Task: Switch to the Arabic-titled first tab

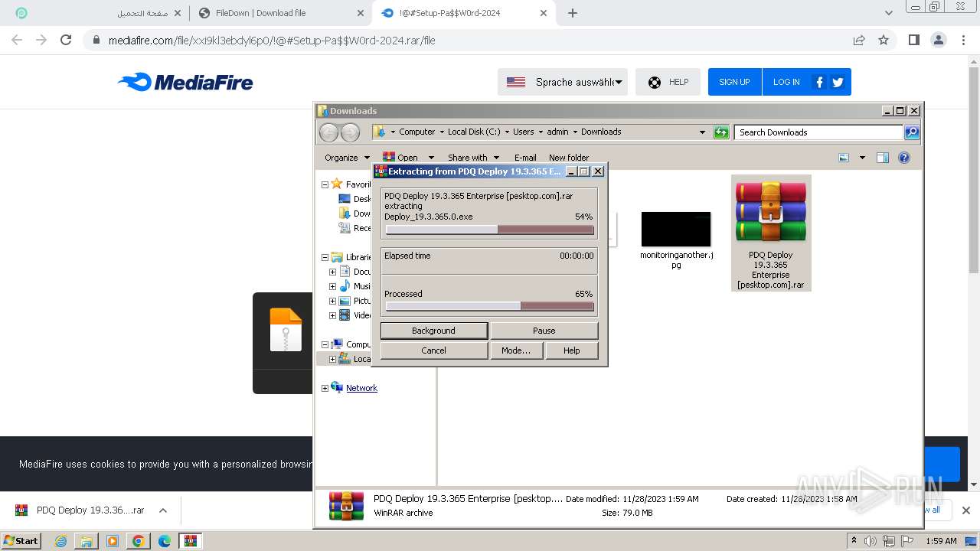Action: (98, 13)
